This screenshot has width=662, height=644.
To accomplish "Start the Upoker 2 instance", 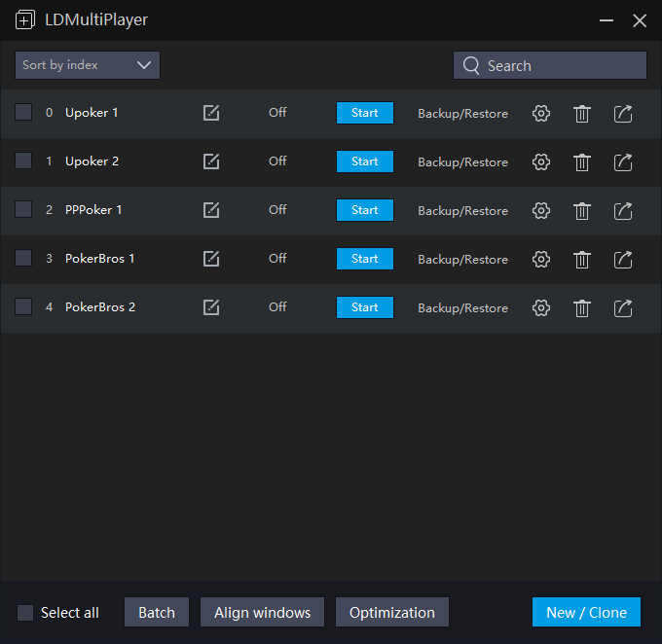I will [x=365, y=161].
